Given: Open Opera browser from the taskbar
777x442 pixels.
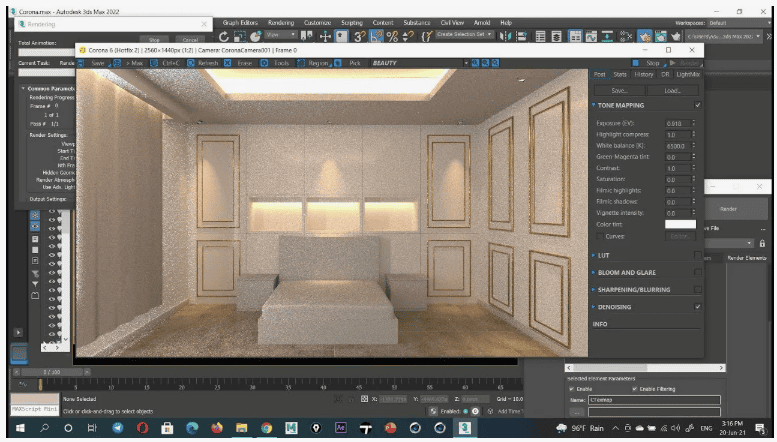Looking at the screenshot, I should pyautogui.click(x=143, y=428).
